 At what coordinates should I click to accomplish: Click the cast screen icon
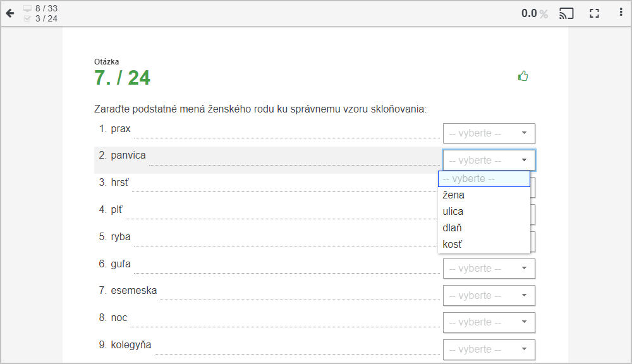(566, 13)
